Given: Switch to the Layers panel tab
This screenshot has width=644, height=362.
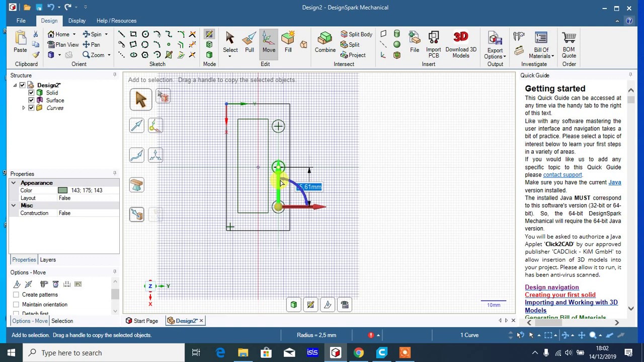Looking at the screenshot, I should (48, 260).
